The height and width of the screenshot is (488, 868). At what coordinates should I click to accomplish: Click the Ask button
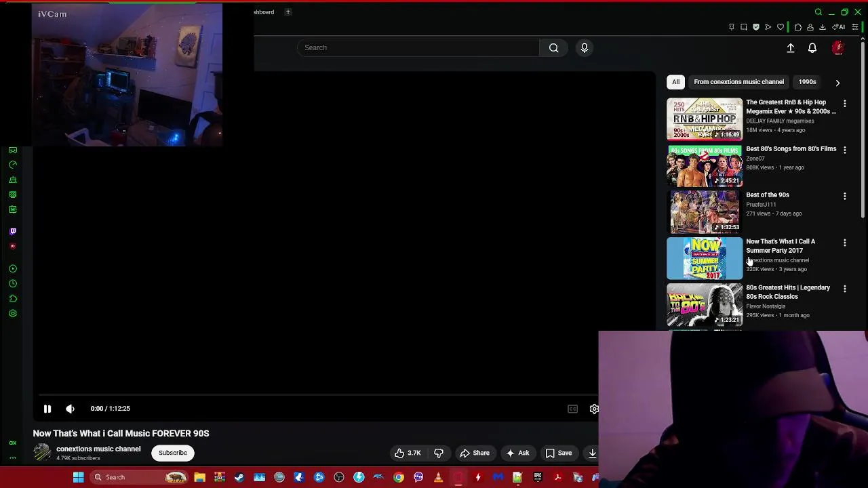click(x=517, y=453)
